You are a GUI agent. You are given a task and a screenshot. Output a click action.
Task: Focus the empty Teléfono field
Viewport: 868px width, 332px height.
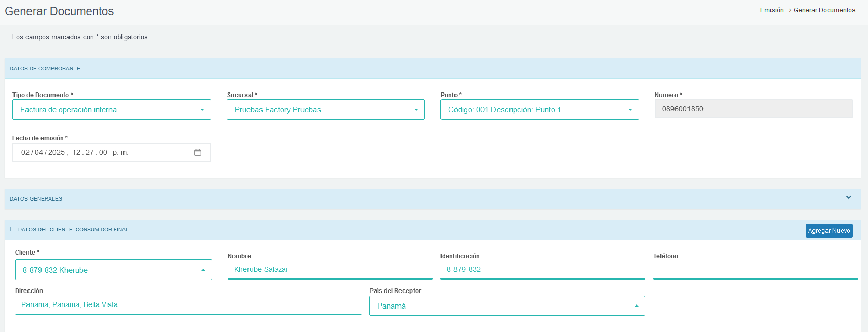[755, 270]
